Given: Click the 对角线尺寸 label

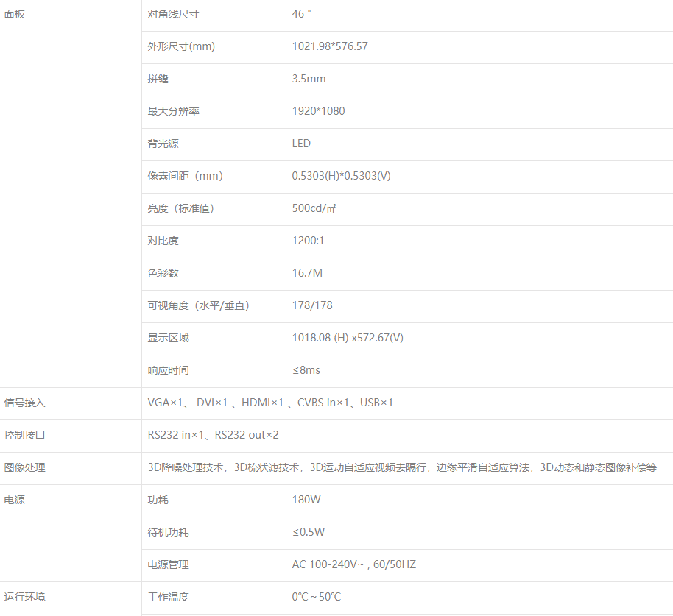Looking at the screenshot, I should click(173, 14).
